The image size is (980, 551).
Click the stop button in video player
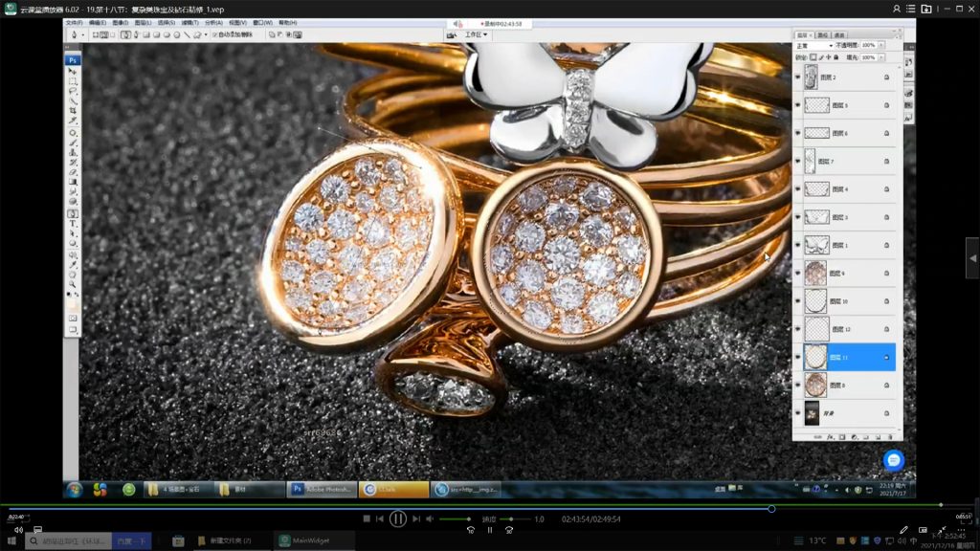(x=367, y=518)
